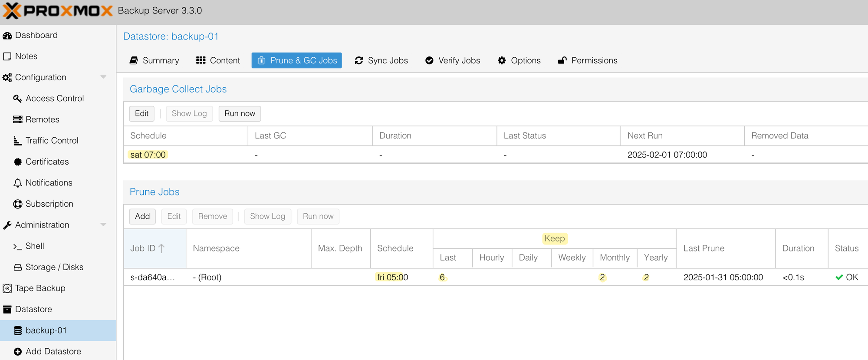Click the Verify Jobs checkmark icon

pos(429,60)
